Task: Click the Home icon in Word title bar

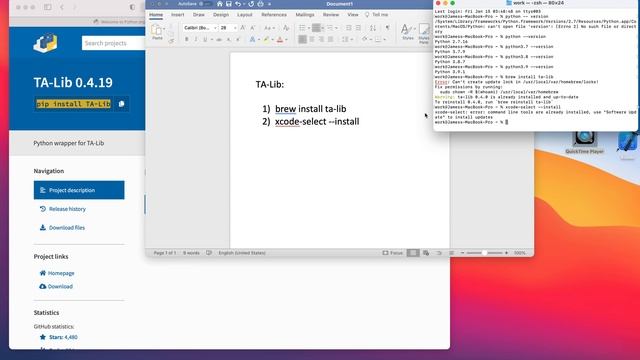Action: 220,4
